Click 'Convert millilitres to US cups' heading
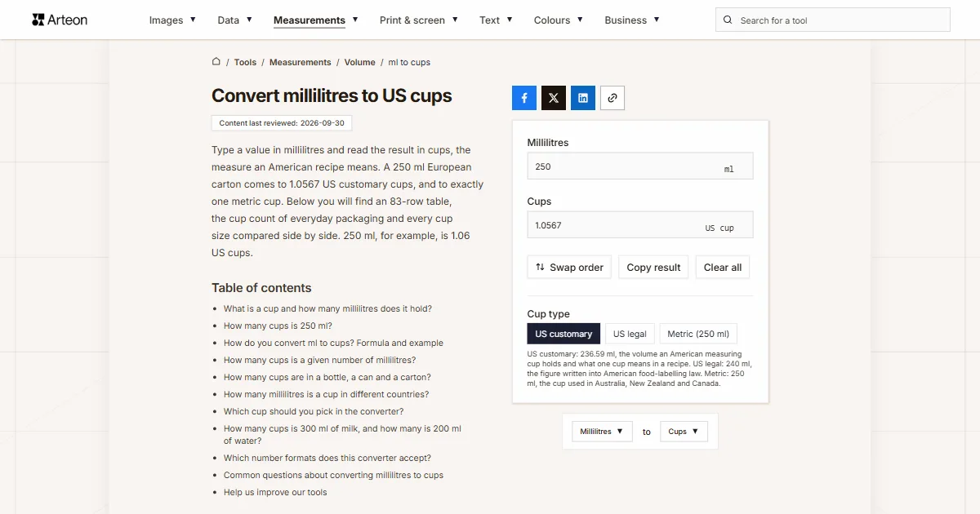Image resolution: width=980 pixels, height=514 pixels. pos(332,95)
